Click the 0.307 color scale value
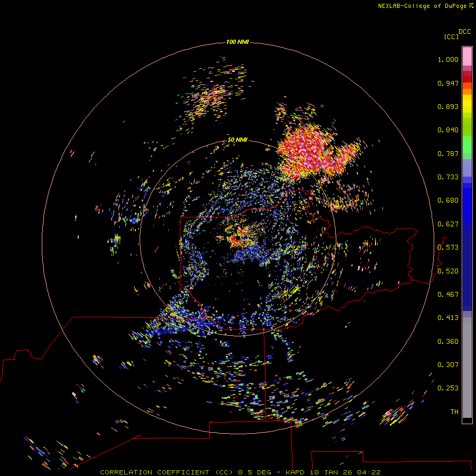Image resolution: width=476 pixels, height=476 pixels. pyautogui.click(x=448, y=365)
